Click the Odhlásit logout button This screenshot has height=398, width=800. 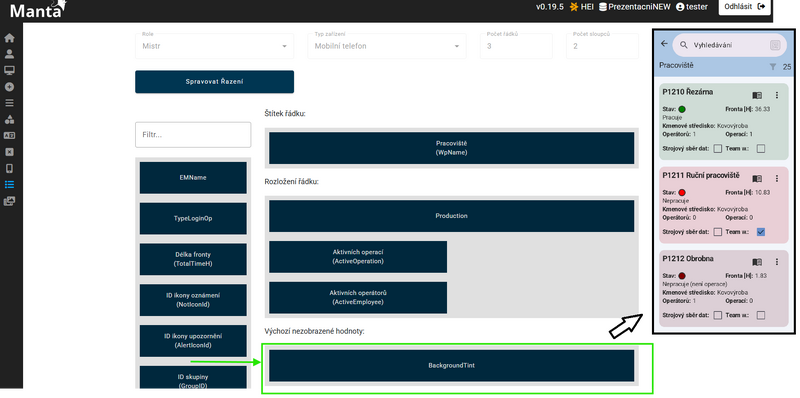point(744,7)
